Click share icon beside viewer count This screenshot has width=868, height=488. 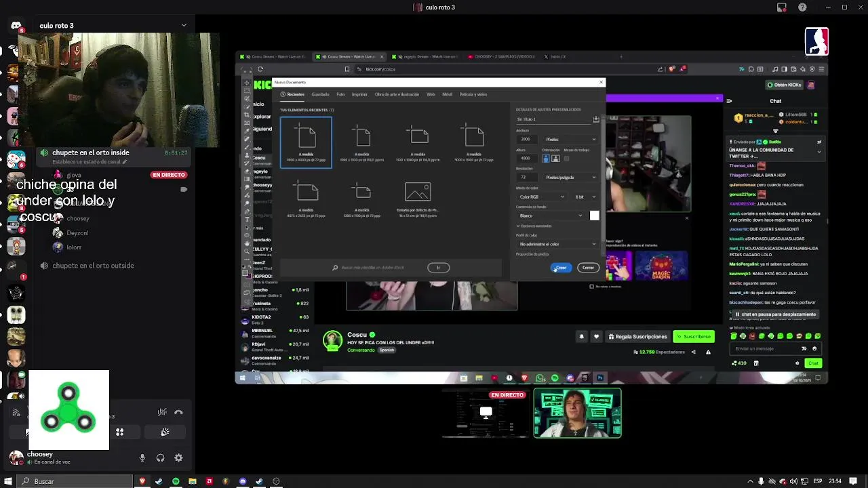coord(693,352)
